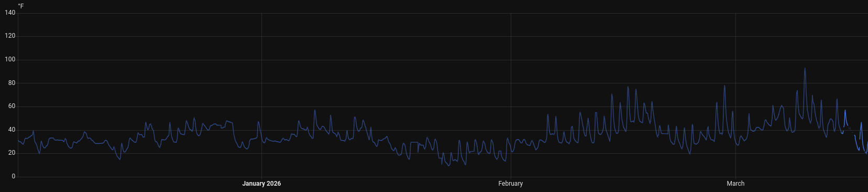Select the tall spike just before March gridline

point(724,86)
